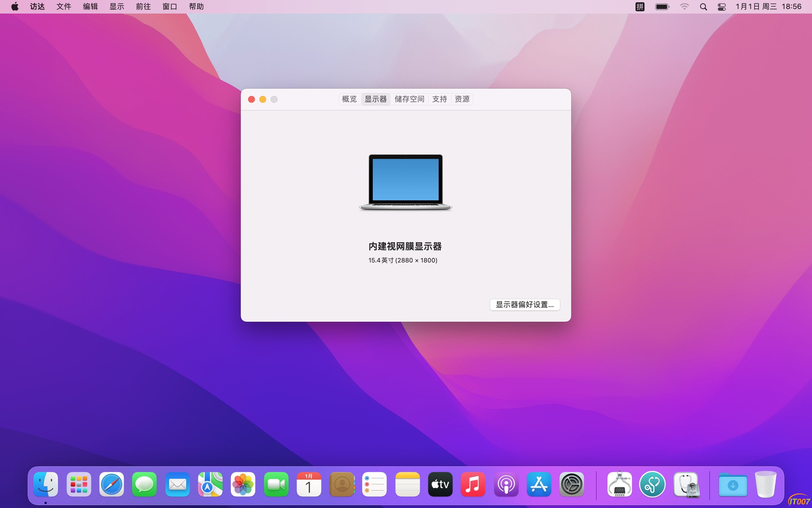Open Disk Utility in the Dock
The image size is (812, 508).
click(687, 485)
